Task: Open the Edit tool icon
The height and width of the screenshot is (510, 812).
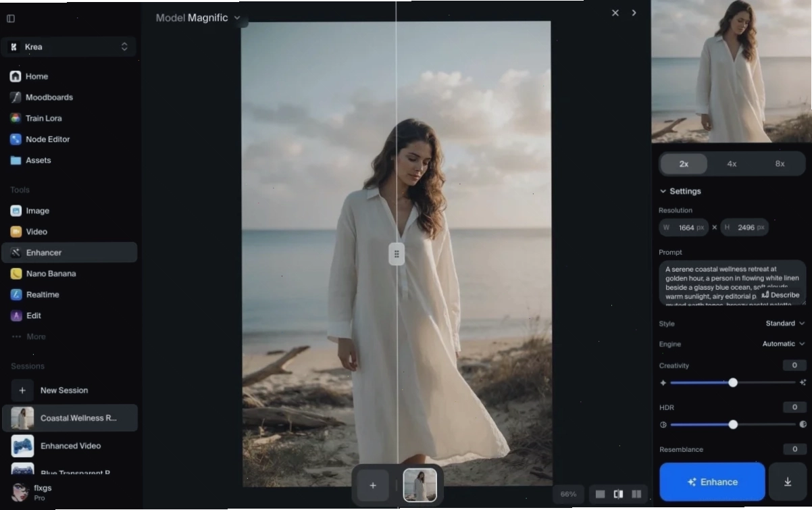Action: point(16,315)
